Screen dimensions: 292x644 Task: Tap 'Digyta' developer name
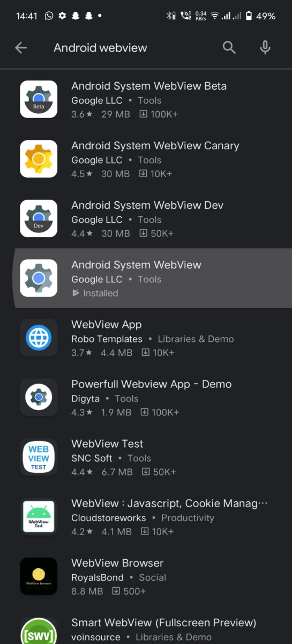[85, 399]
